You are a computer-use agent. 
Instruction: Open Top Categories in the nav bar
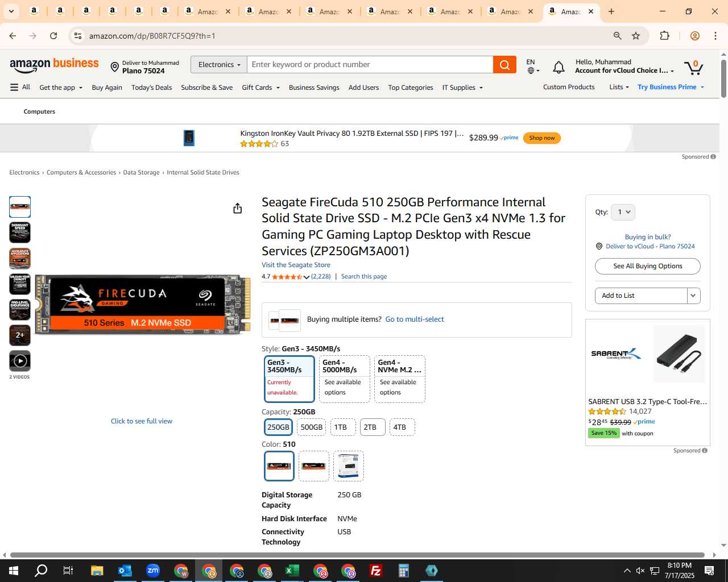411,88
